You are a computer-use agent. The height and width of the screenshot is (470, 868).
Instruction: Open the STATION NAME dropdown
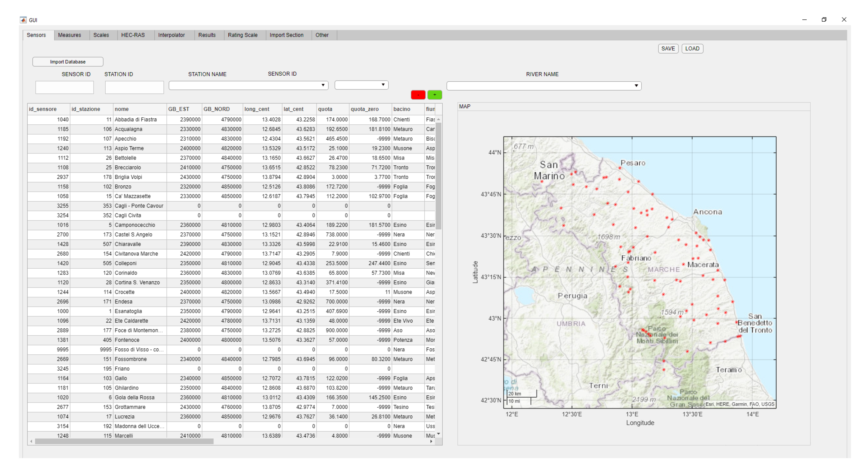pyautogui.click(x=248, y=85)
